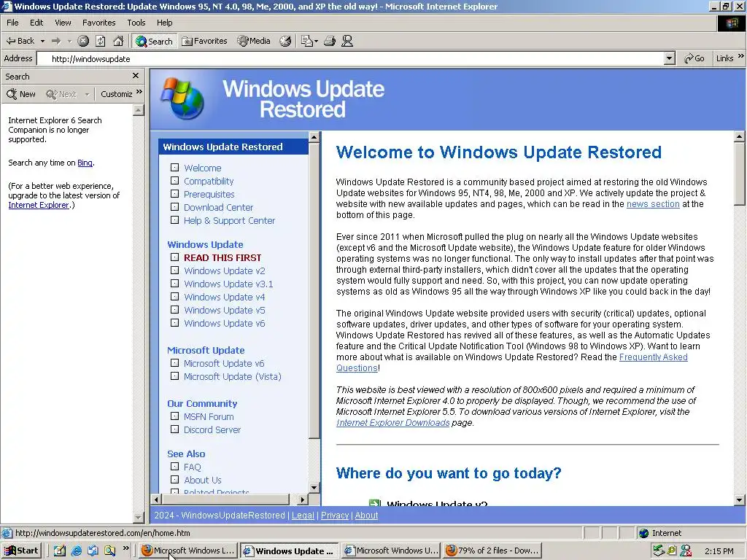Open Windows Update v5 link

tap(225, 310)
